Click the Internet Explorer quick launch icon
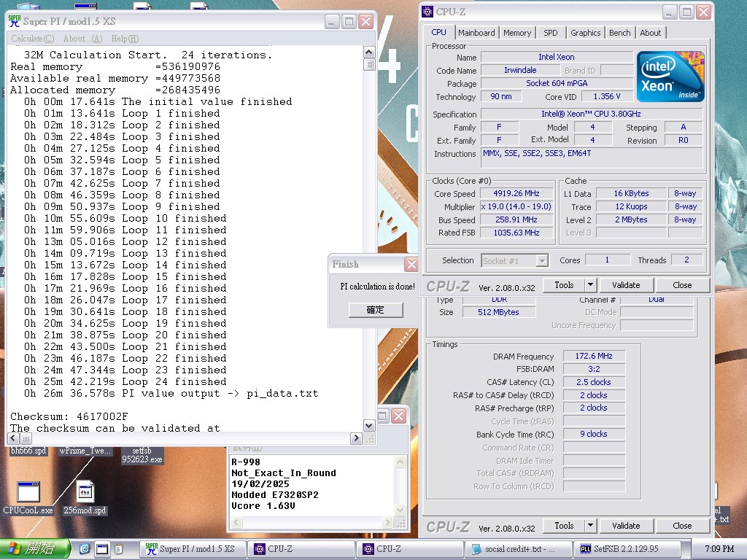The width and height of the screenshot is (747, 560). pos(85,549)
